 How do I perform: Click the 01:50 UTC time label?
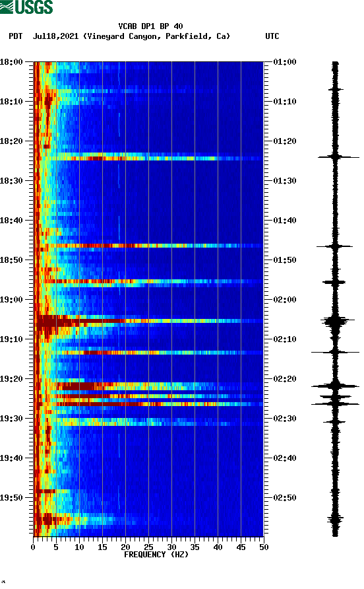[285, 260]
